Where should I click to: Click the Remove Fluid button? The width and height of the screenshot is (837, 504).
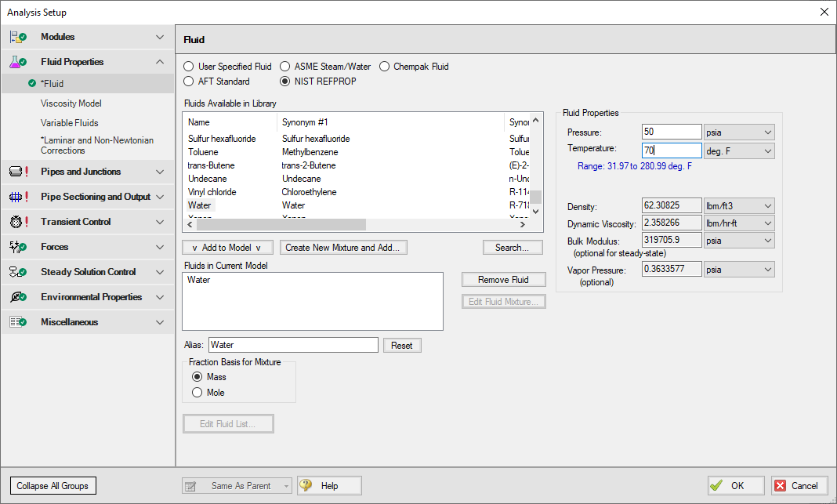(x=503, y=280)
